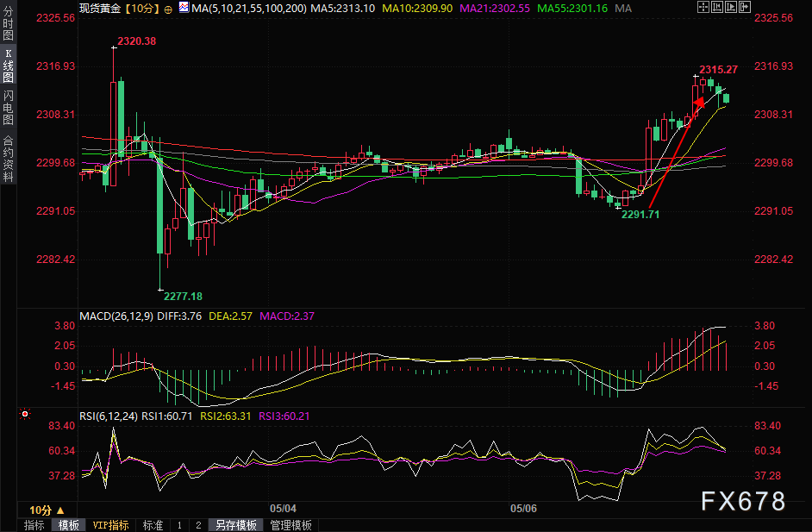Select the 模板 tab at bottom
The width and height of the screenshot is (812, 532).
click(68, 525)
